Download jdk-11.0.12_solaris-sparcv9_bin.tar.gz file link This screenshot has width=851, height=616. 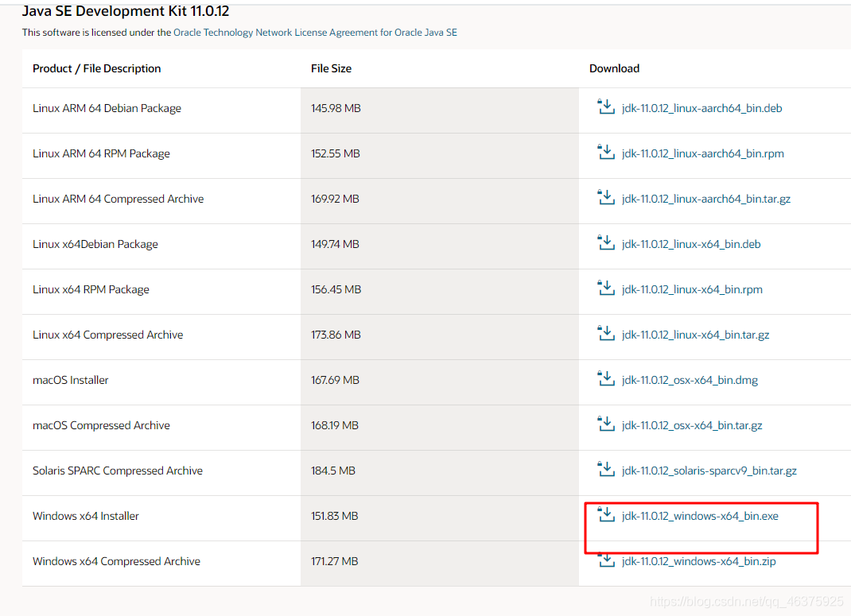click(709, 471)
